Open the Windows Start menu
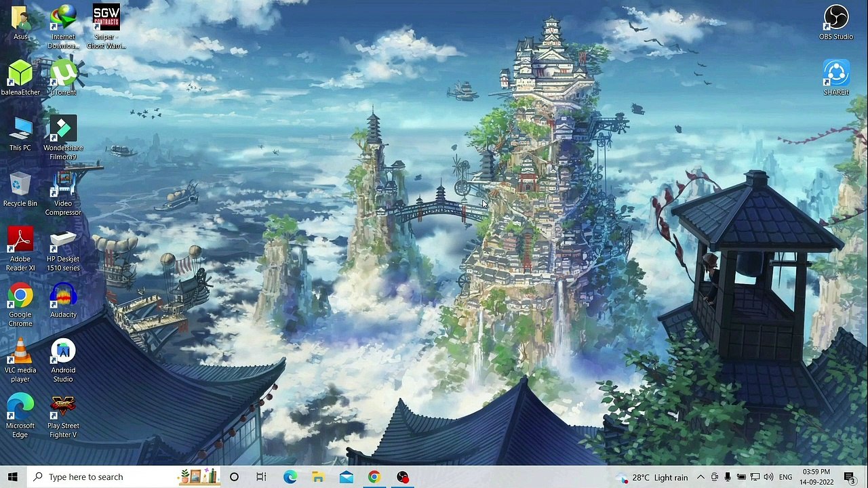Viewport: 868px width, 488px height. [x=13, y=477]
